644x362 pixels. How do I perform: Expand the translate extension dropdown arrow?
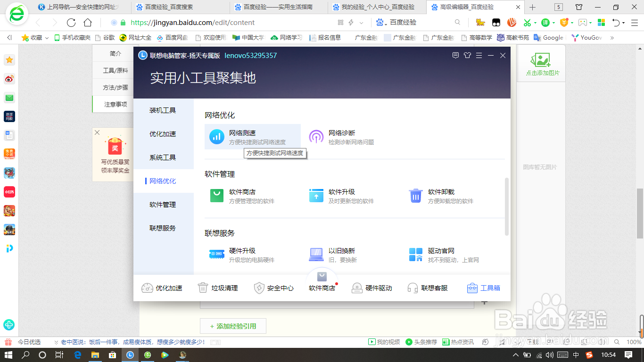pos(554,23)
